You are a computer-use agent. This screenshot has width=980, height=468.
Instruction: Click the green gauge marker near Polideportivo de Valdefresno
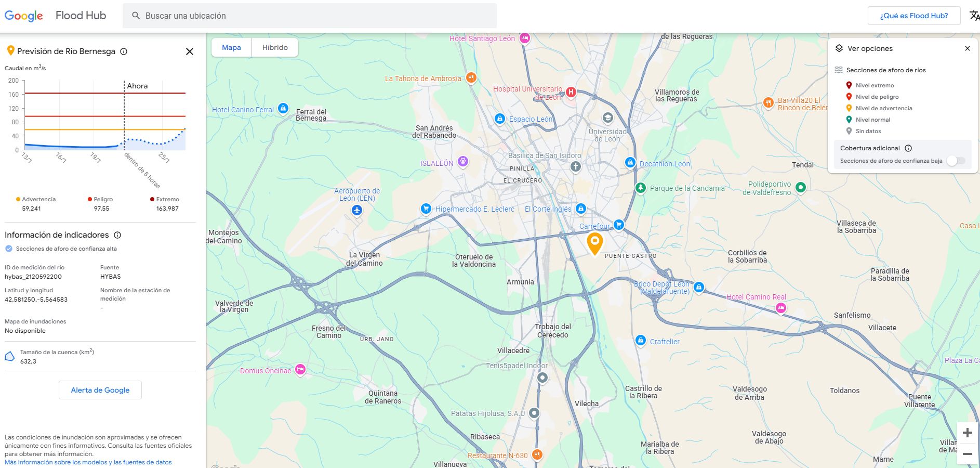tap(801, 187)
